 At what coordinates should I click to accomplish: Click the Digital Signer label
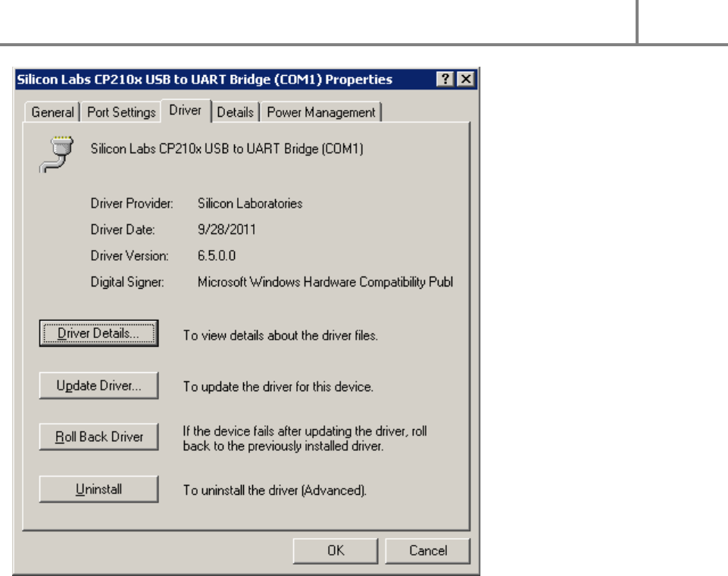(127, 282)
